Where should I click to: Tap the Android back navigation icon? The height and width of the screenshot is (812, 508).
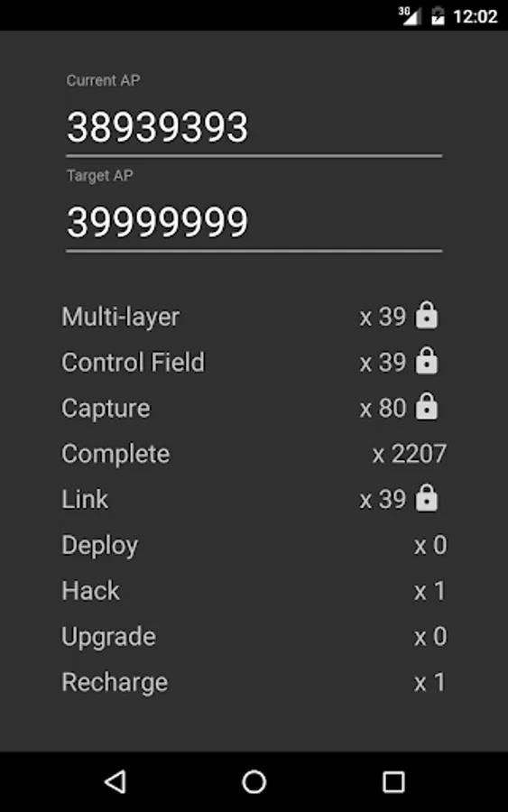click(x=115, y=781)
